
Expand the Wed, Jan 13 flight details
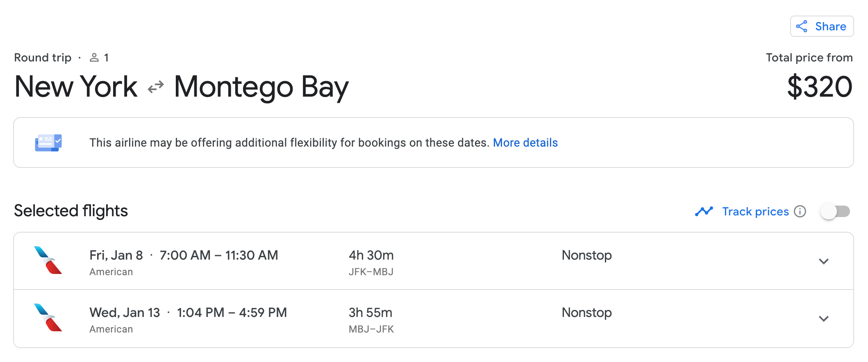[824, 319]
